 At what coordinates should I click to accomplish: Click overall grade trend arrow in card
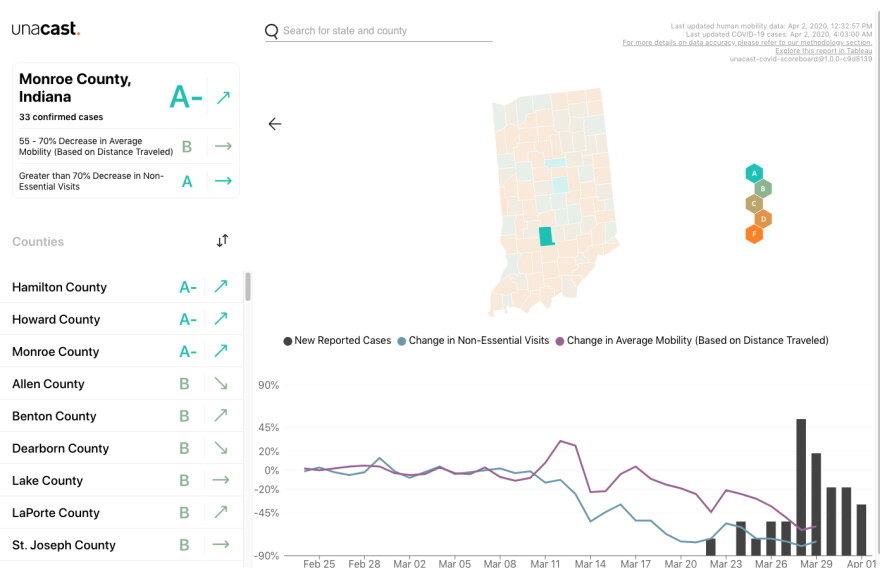tap(223, 98)
